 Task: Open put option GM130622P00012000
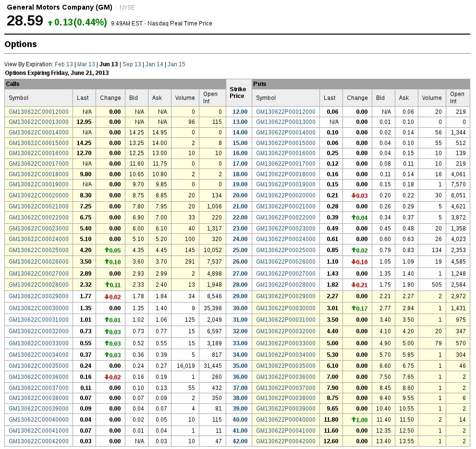286,112
